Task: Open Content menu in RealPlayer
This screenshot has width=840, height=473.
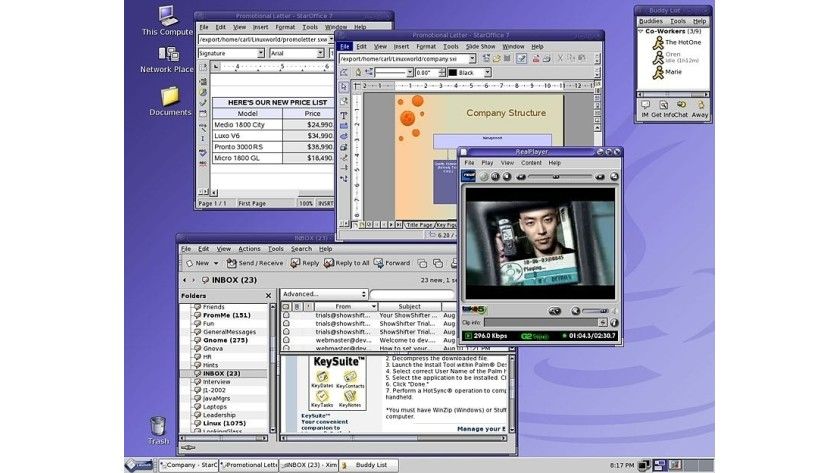Action: (x=531, y=163)
